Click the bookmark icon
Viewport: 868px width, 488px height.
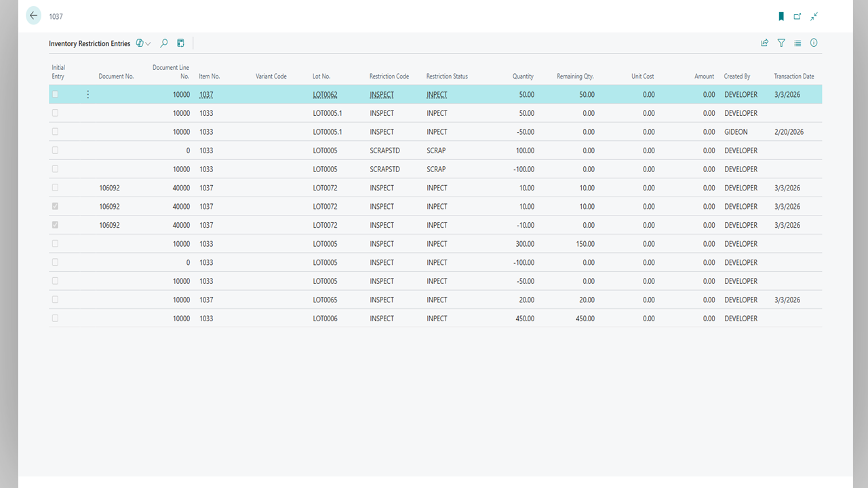tap(781, 16)
